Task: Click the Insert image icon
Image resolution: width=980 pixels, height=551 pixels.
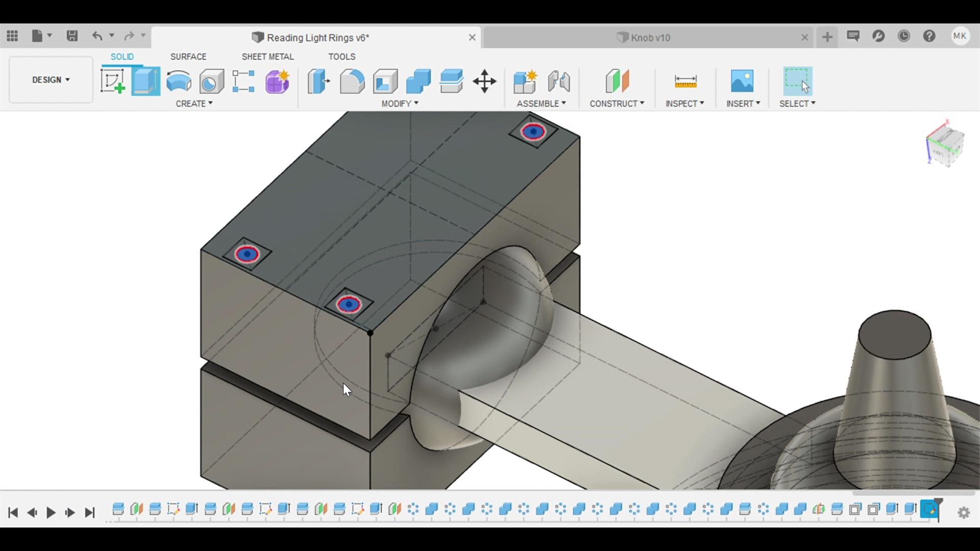Action: [742, 81]
